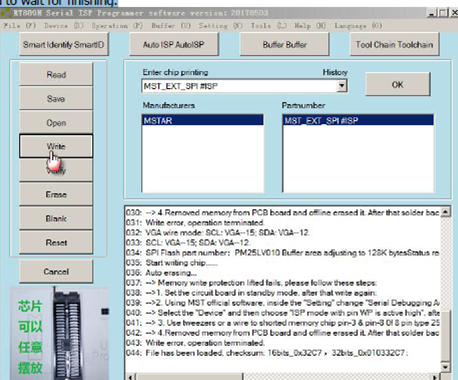Maximize the RT809H programmer window
Image resolution: width=458 pixels, height=380 pixels.
coord(443,13)
